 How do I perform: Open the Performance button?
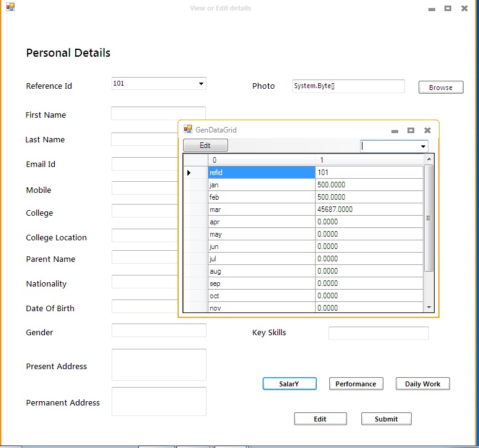pyautogui.click(x=356, y=384)
